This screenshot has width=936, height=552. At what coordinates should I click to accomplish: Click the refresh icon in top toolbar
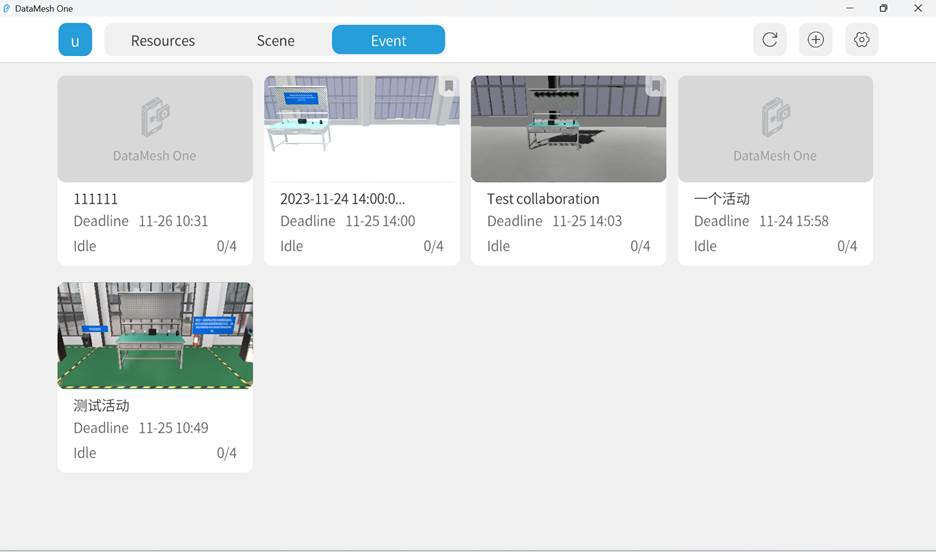pyautogui.click(x=769, y=40)
